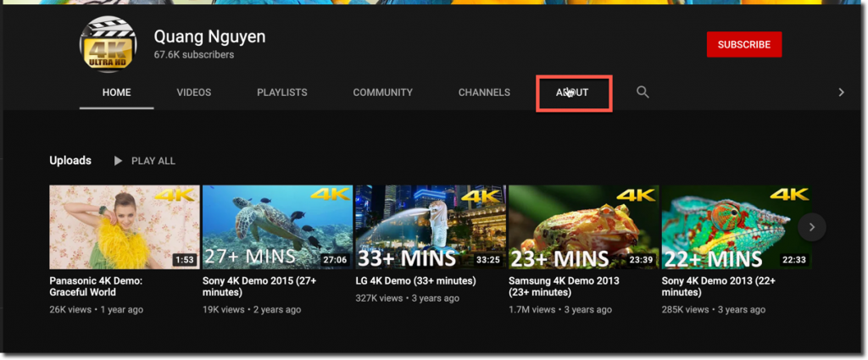Click the 1:53 duration badge
This screenshot has width=868, height=360.
tap(184, 259)
